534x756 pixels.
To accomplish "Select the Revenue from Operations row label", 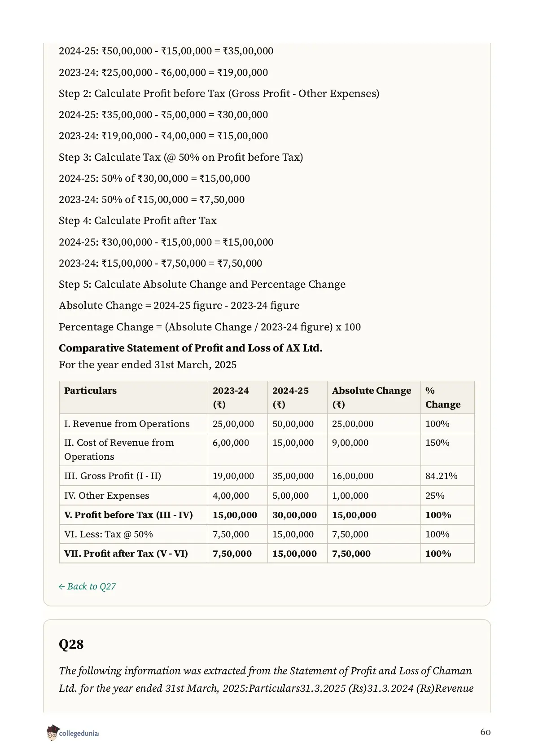I will [127, 424].
